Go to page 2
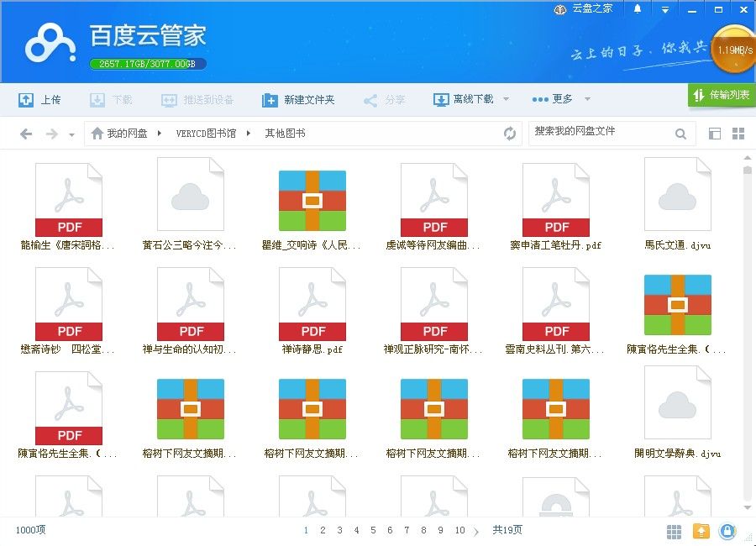The height and width of the screenshot is (546, 756). pos(323,530)
